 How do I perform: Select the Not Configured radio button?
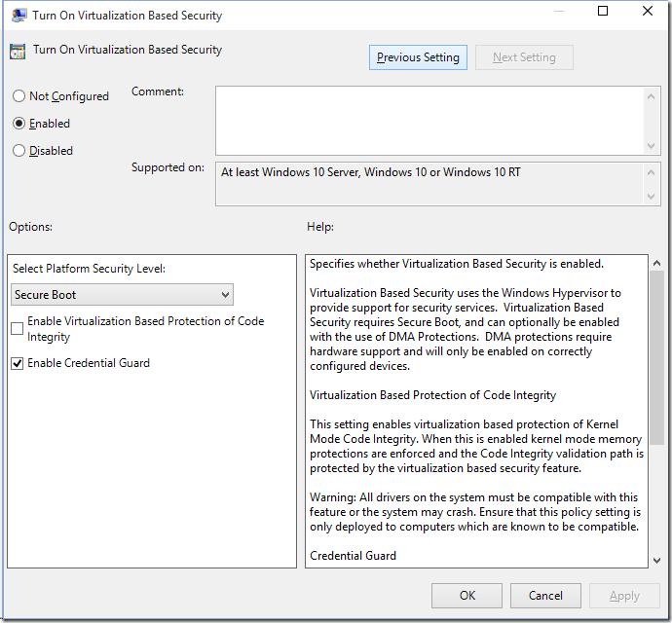[x=19, y=96]
